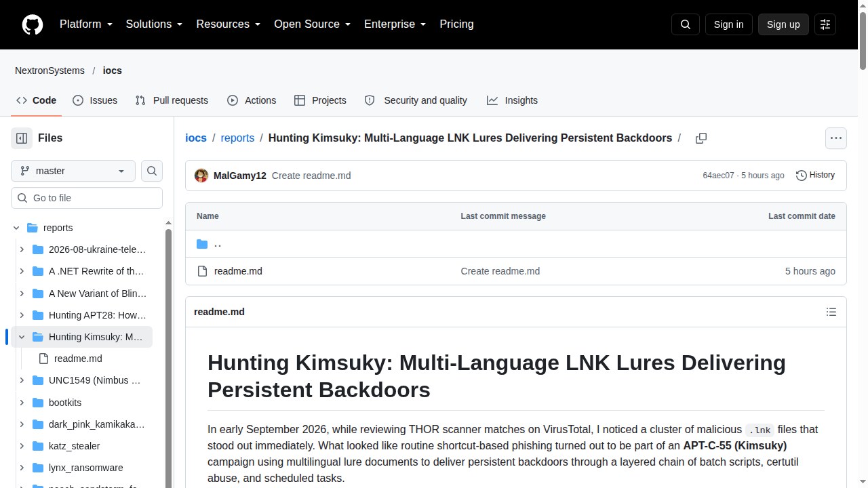Open the readme outline list icon
868x488 pixels.
tap(831, 312)
